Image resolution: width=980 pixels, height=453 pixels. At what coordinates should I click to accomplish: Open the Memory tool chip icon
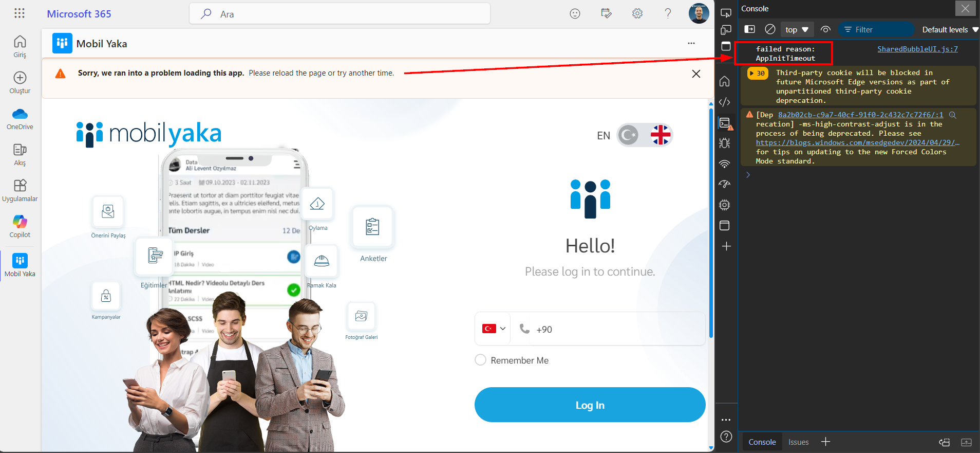pyautogui.click(x=725, y=205)
